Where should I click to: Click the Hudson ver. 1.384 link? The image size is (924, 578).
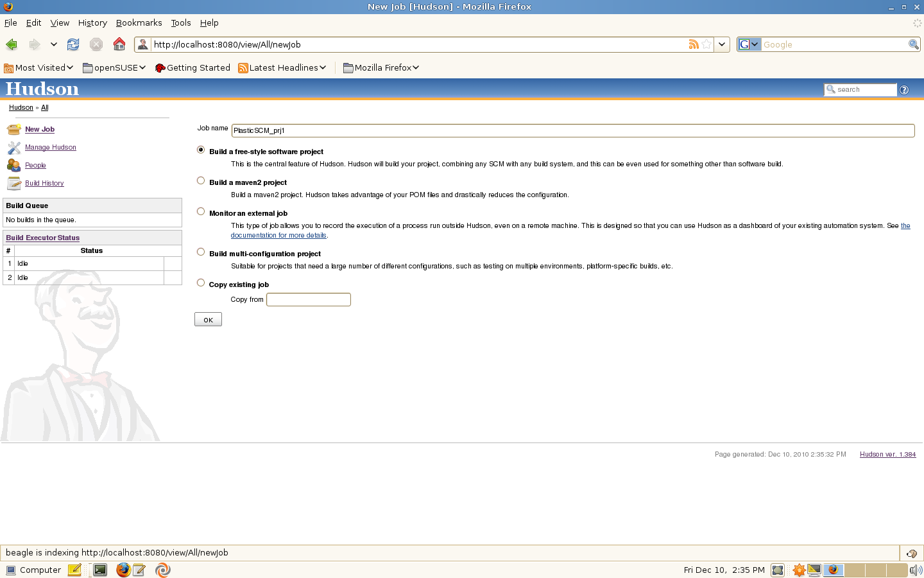888,454
